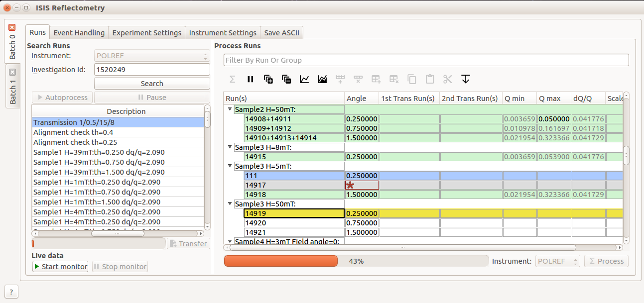Click the Collapse All Groups icon
This screenshot has width=644, height=303.
tap(286, 79)
